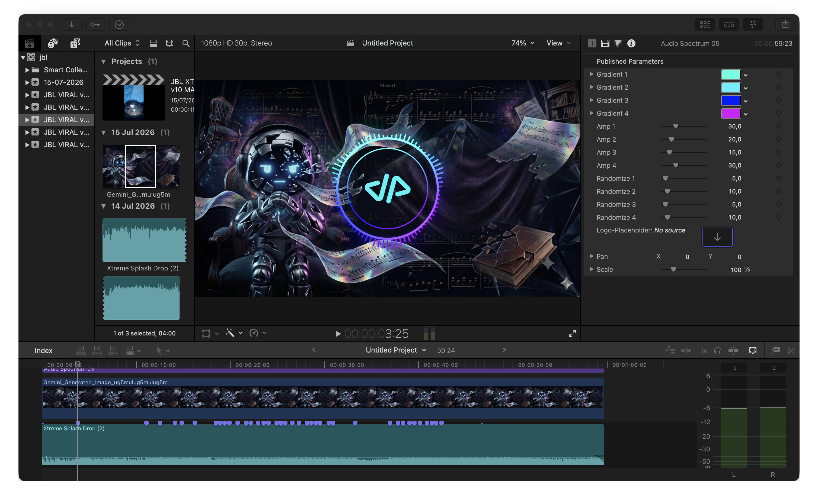Image resolution: width=818 pixels, height=504 pixels.
Task: Expand the Pan parameter
Action: (x=591, y=256)
